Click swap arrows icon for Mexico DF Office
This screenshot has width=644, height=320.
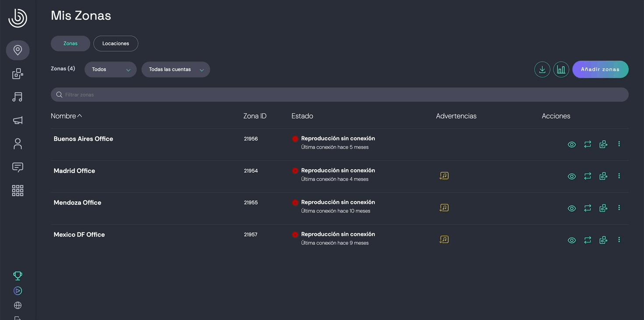(587, 240)
